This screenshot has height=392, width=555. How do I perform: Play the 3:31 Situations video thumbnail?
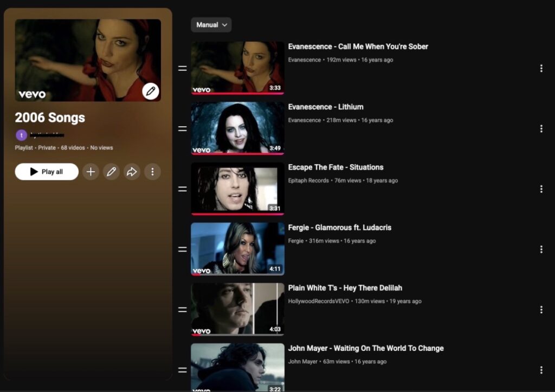tap(237, 189)
